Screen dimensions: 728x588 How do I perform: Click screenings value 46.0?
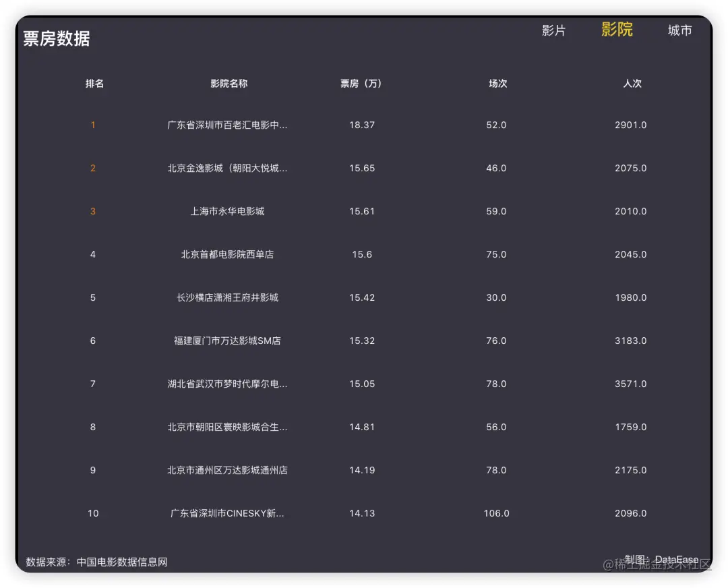pos(496,168)
